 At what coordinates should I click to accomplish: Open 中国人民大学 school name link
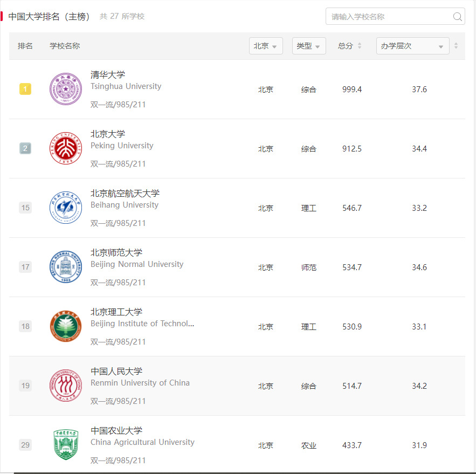pyautogui.click(x=116, y=372)
